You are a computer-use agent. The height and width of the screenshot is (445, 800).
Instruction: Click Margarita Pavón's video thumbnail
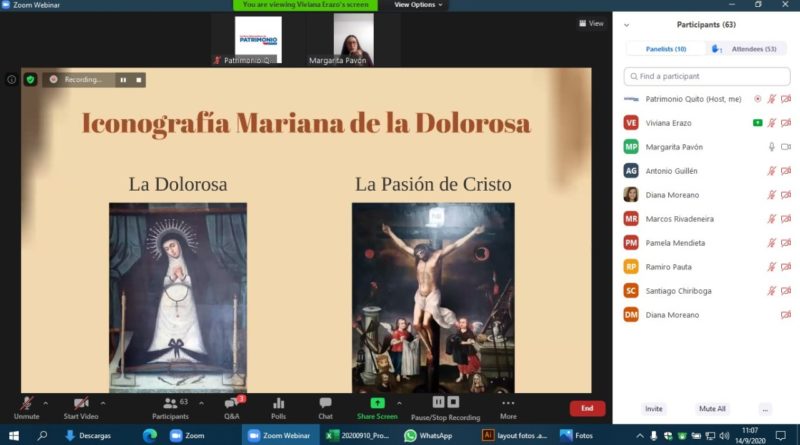point(353,40)
